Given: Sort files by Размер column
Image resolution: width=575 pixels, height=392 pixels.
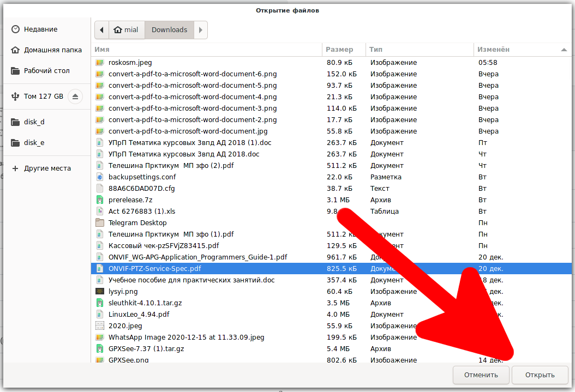Looking at the screenshot, I should click(x=339, y=50).
